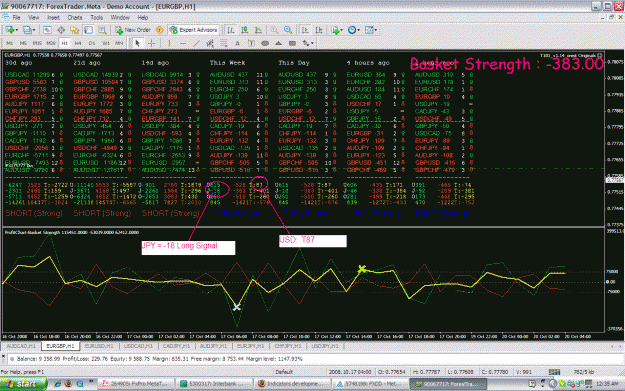Select the triangle shape tool
Screen dimensions: 625x391
(x=279, y=43)
